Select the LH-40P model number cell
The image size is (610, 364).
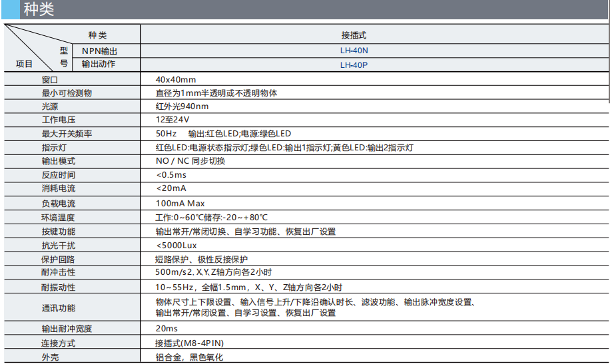tap(354, 65)
